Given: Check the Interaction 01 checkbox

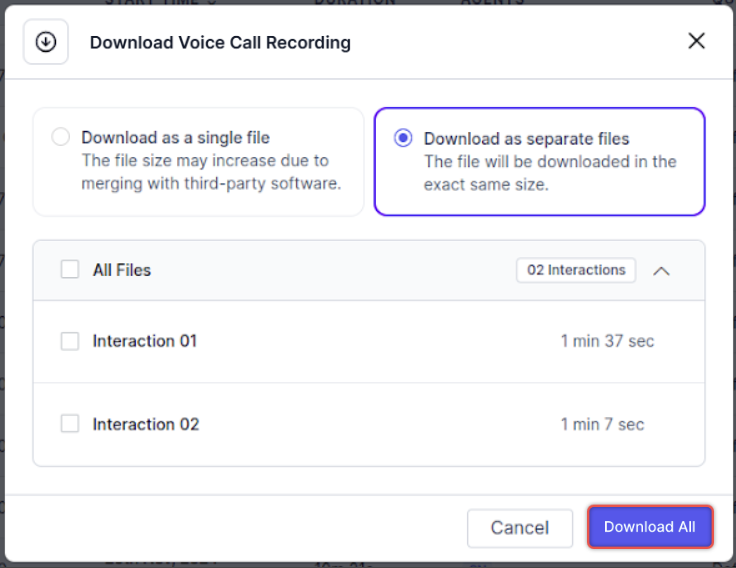Looking at the screenshot, I should click(x=70, y=341).
